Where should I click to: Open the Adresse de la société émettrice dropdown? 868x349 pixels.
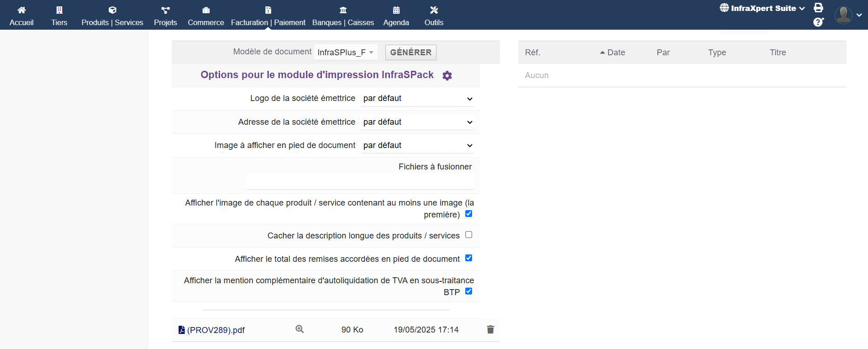(417, 122)
